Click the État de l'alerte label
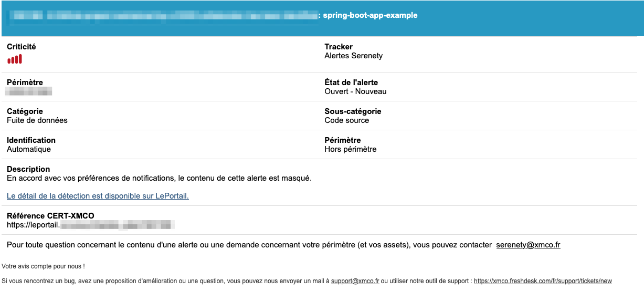Screen dimensions: 644x291 coord(351,82)
